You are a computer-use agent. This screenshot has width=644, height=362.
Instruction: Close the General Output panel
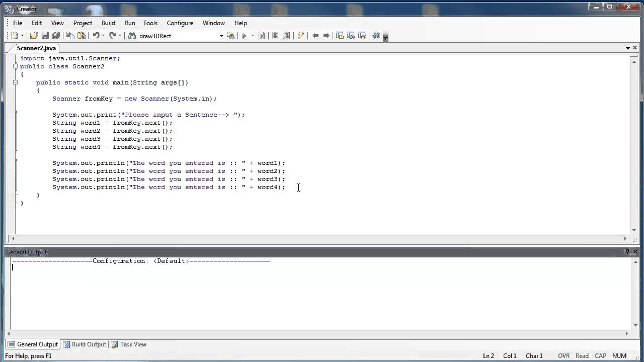[x=635, y=252]
